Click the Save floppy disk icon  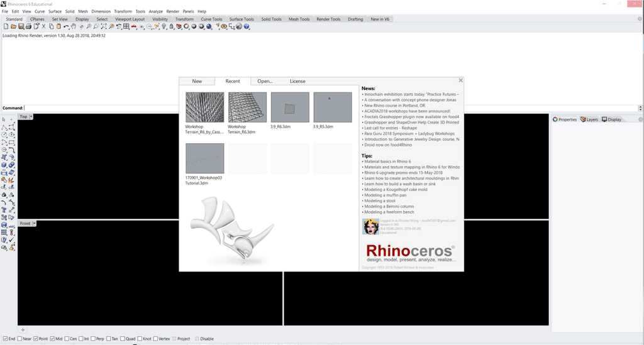21,26
